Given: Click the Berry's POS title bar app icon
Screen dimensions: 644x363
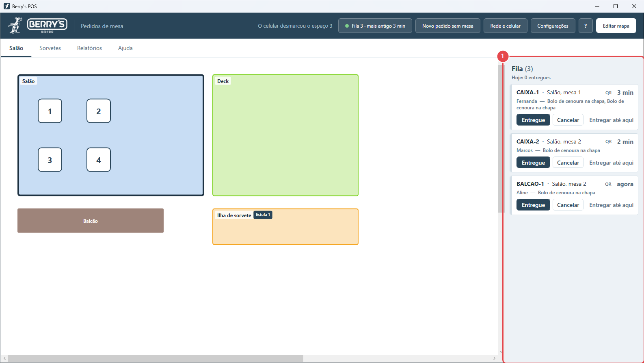Looking at the screenshot, I should point(6,6).
